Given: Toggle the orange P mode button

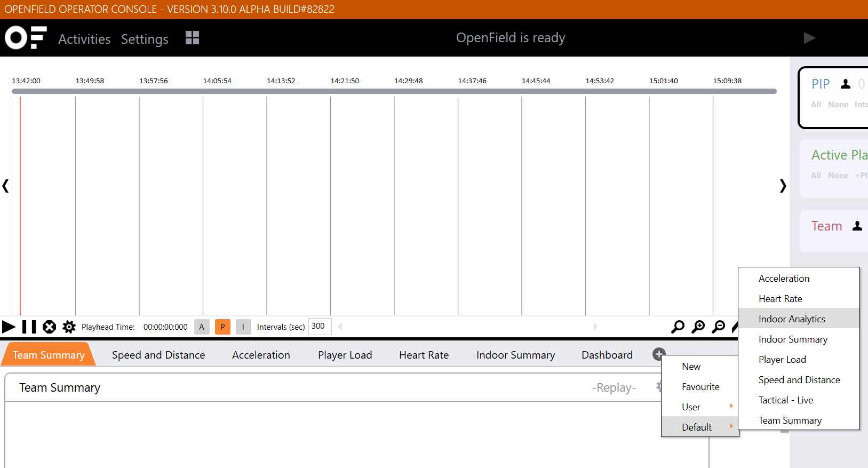Looking at the screenshot, I should 222,327.
